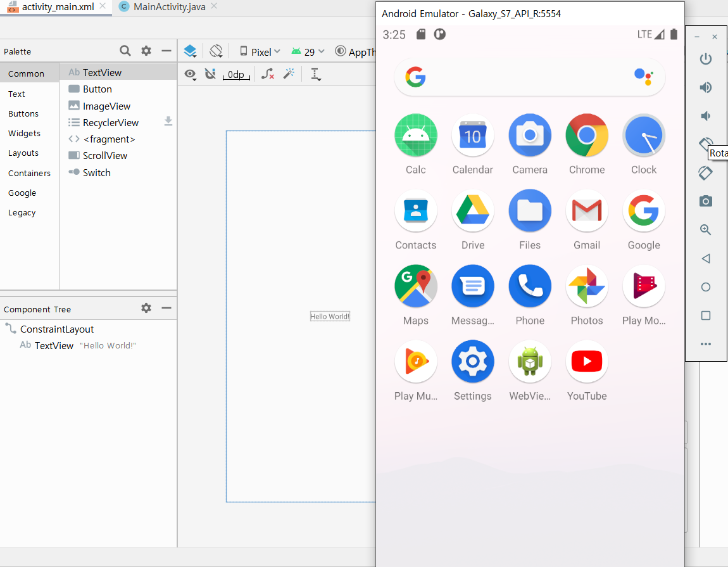Click the emulator overview square button

tap(706, 316)
